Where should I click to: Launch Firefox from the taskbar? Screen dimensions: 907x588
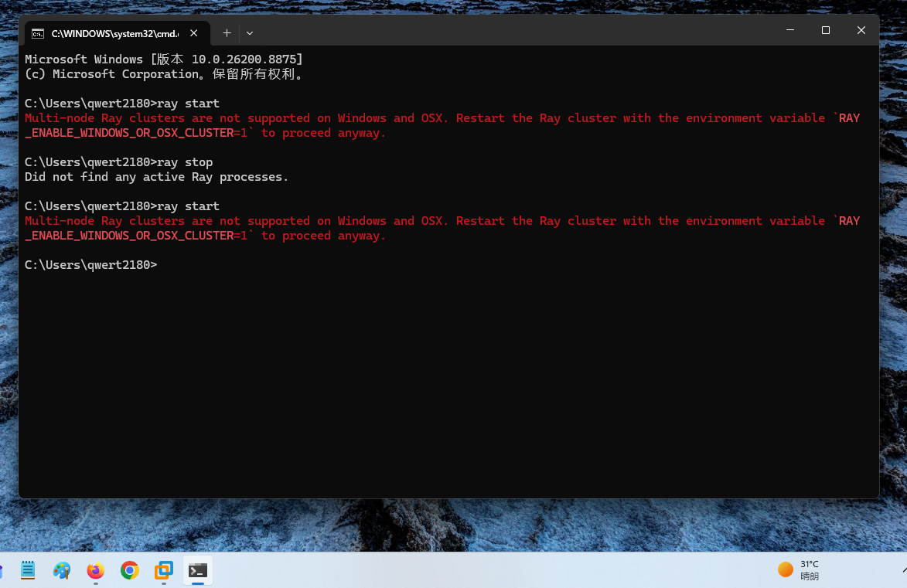(x=96, y=570)
